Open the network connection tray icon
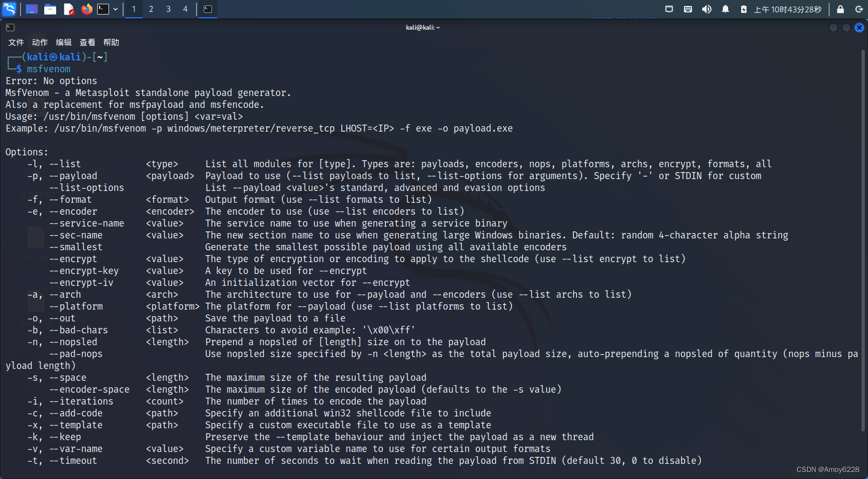The image size is (868, 479). pos(669,9)
